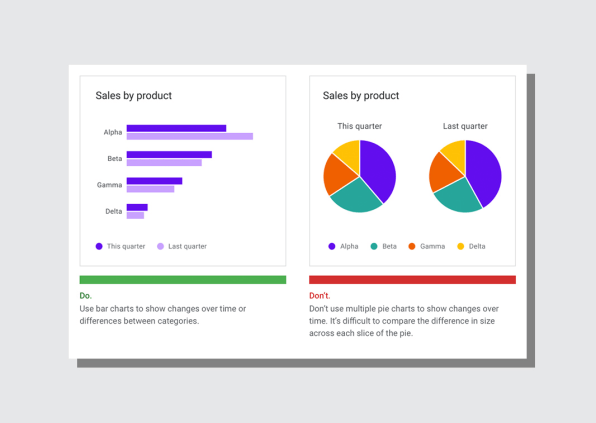Viewport: 596px width, 423px height.
Task: Click the orange Gamma legend dot
Action: [x=412, y=246]
